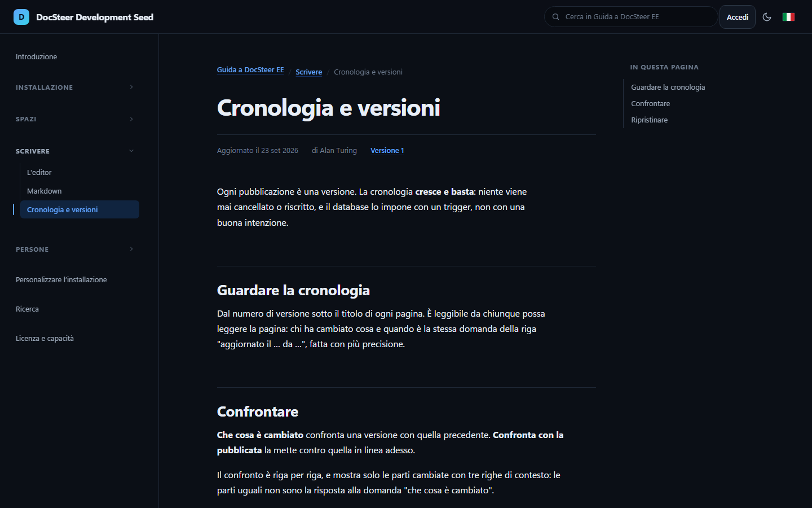Viewport: 812px width, 508px height.
Task: Click the author name di Alan Turing
Action: click(x=334, y=151)
